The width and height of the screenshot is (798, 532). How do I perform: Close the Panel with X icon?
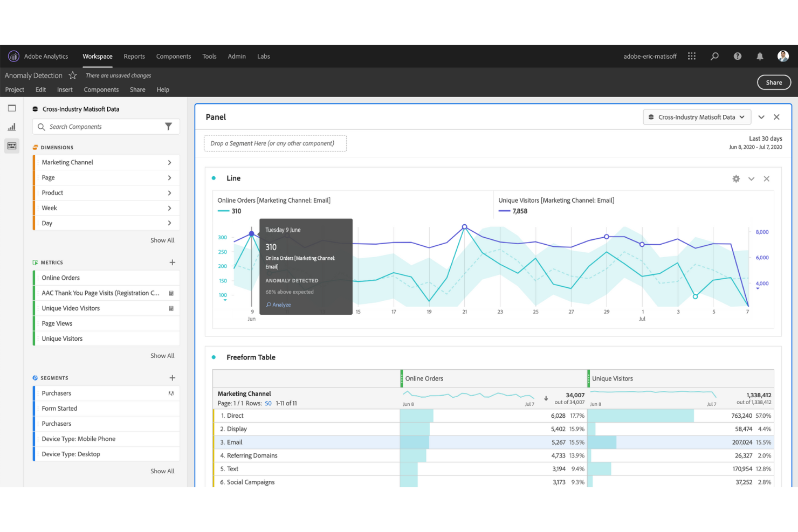point(776,117)
